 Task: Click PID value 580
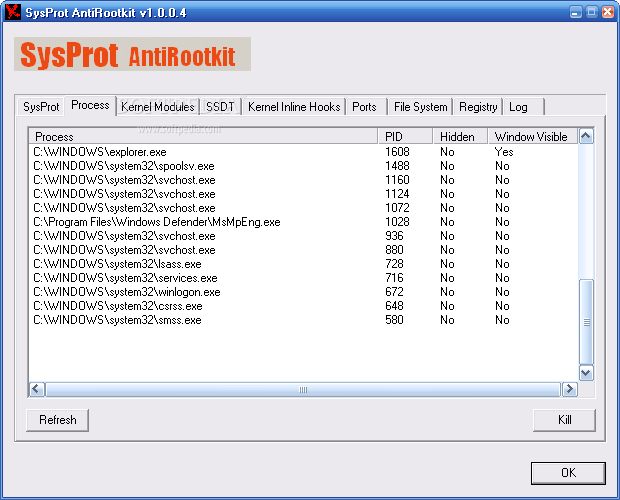[394, 320]
